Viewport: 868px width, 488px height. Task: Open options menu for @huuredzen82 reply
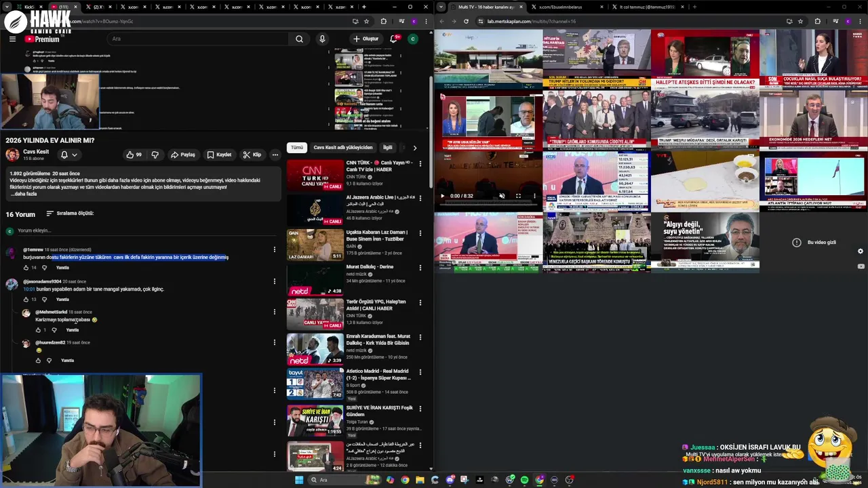click(275, 342)
